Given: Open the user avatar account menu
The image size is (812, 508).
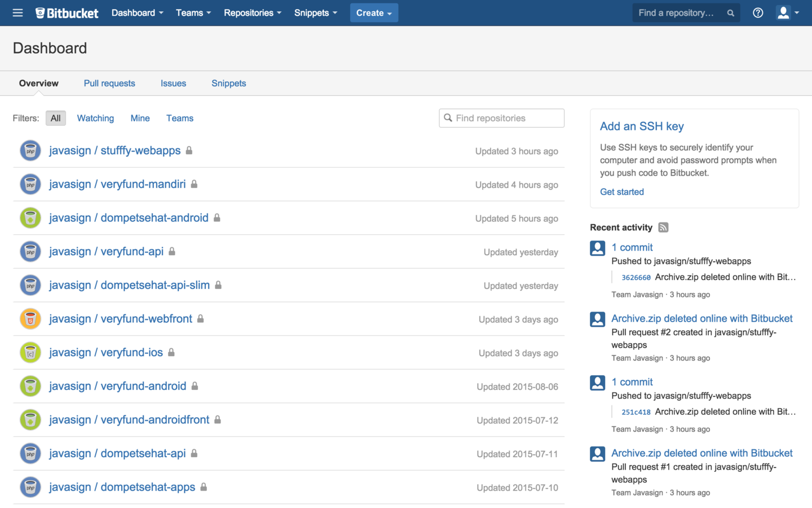Looking at the screenshot, I should [788, 12].
